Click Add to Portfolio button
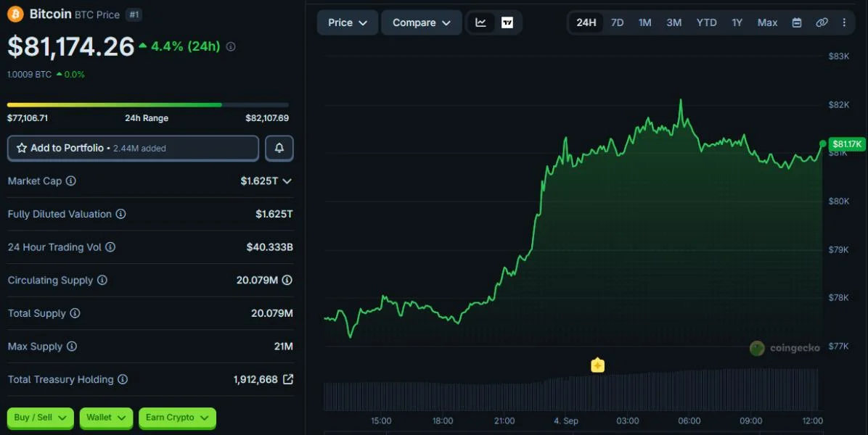The height and width of the screenshot is (435, 868). [x=133, y=148]
